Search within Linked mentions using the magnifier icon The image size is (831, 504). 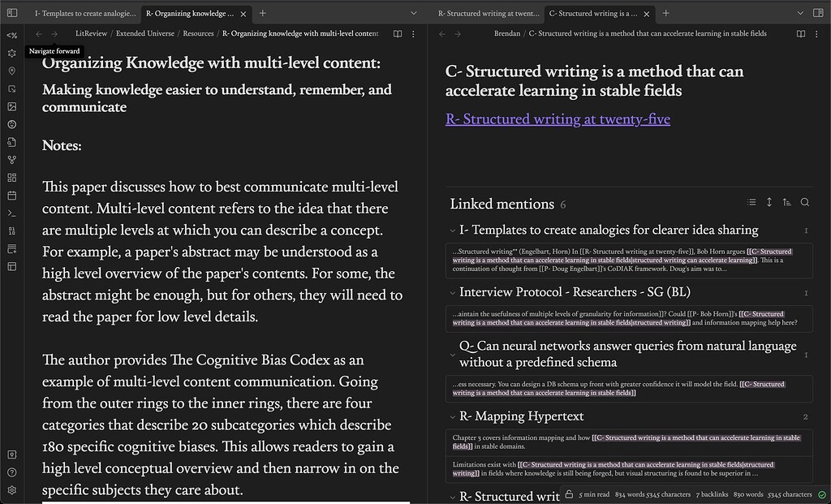804,202
